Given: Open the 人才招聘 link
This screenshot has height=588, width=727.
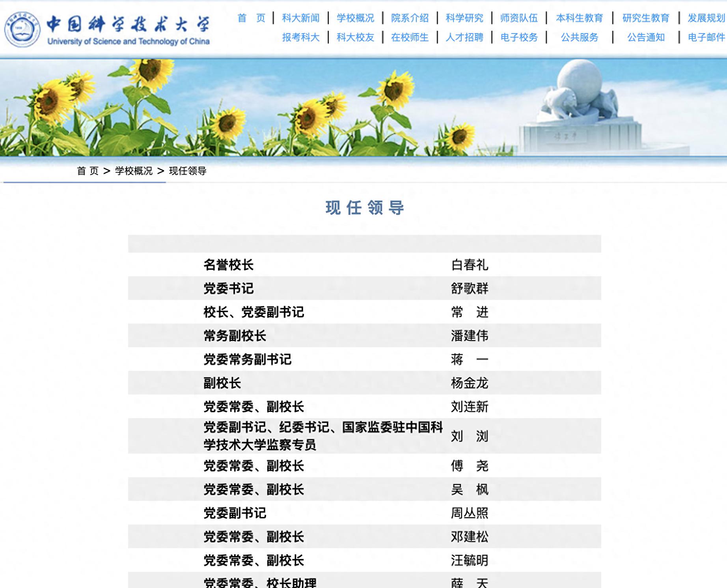Looking at the screenshot, I should [464, 37].
